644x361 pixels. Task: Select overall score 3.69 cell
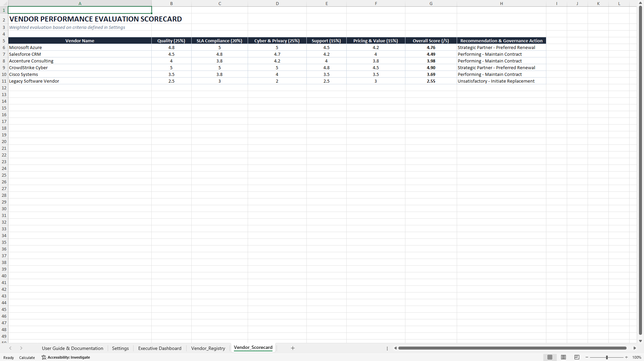tap(431, 74)
